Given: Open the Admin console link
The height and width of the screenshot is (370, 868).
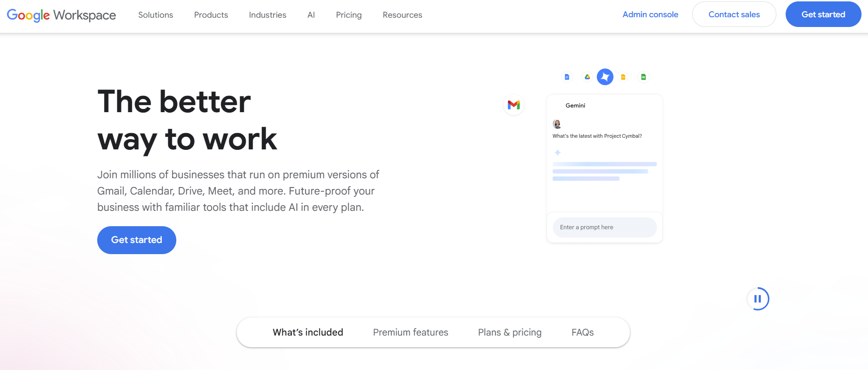Looking at the screenshot, I should coord(650,14).
